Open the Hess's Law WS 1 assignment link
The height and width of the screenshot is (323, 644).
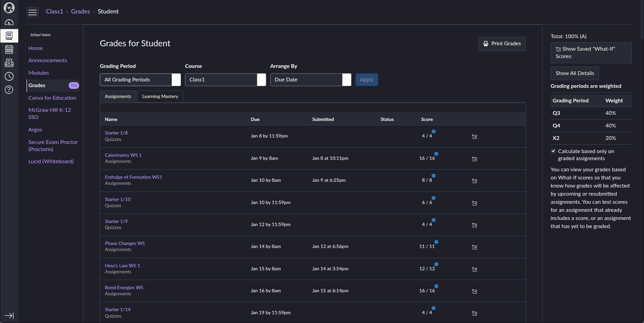click(122, 265)
